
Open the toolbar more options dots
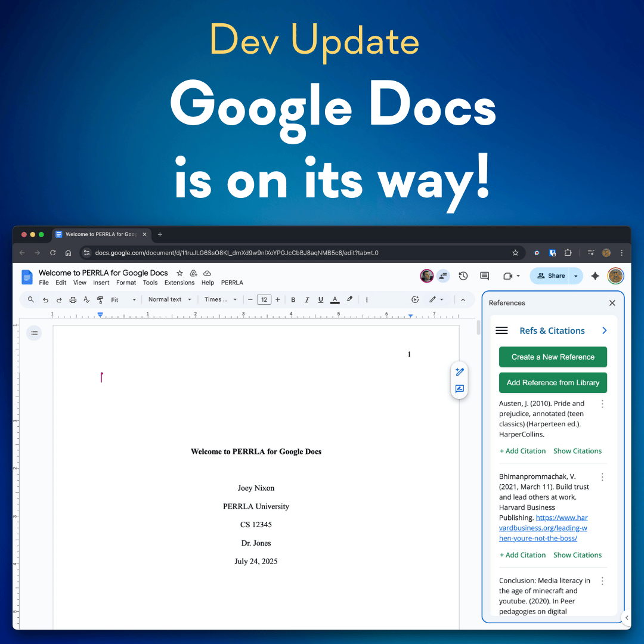[367, 300]
